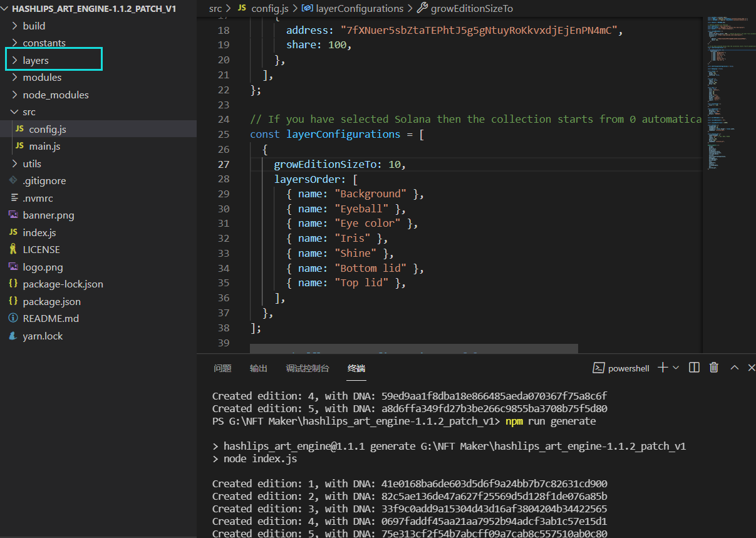Open README.md file

[x=51, y=319]
